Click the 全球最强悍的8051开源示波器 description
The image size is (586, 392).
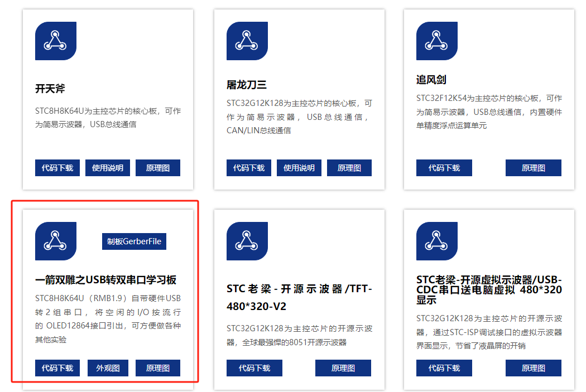(x=294, y=342)
